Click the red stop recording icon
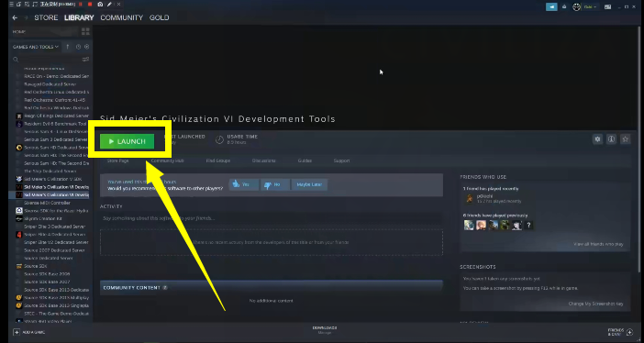Image resolution: width=644 pixels, height=343 pixels. [90, 4]
